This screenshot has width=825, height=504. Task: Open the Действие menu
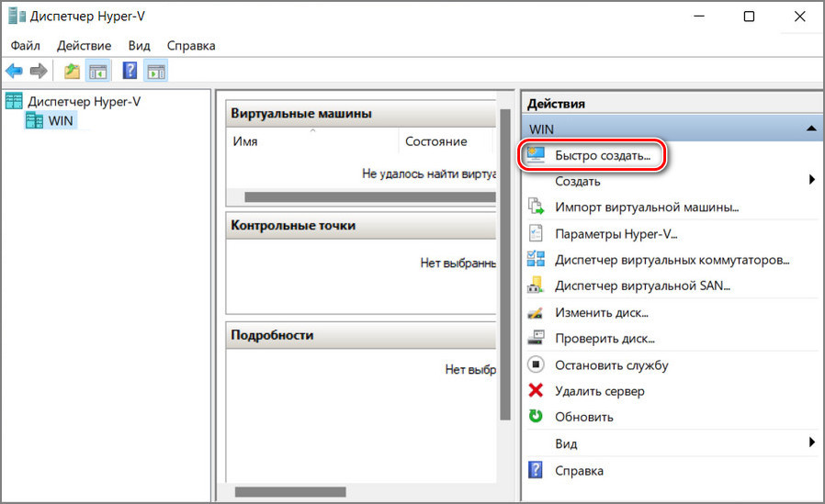[x=85, y=46]
